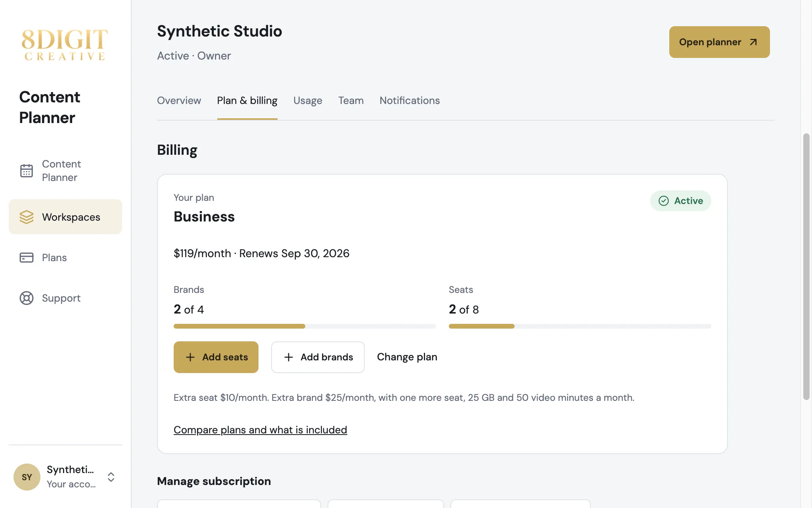The width and height of the screenshot is (812, 508).
Task: Click the Add brands button
Action: click(x=318, y=357)
